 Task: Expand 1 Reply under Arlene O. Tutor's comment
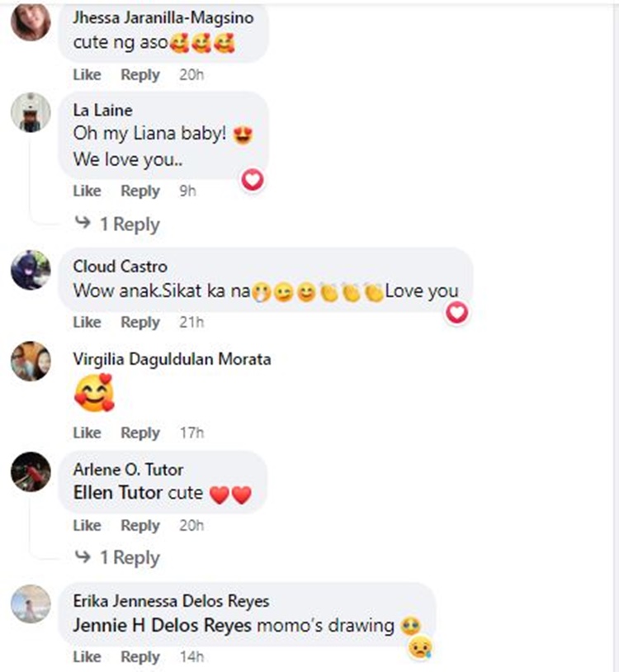tap(129, 558)
